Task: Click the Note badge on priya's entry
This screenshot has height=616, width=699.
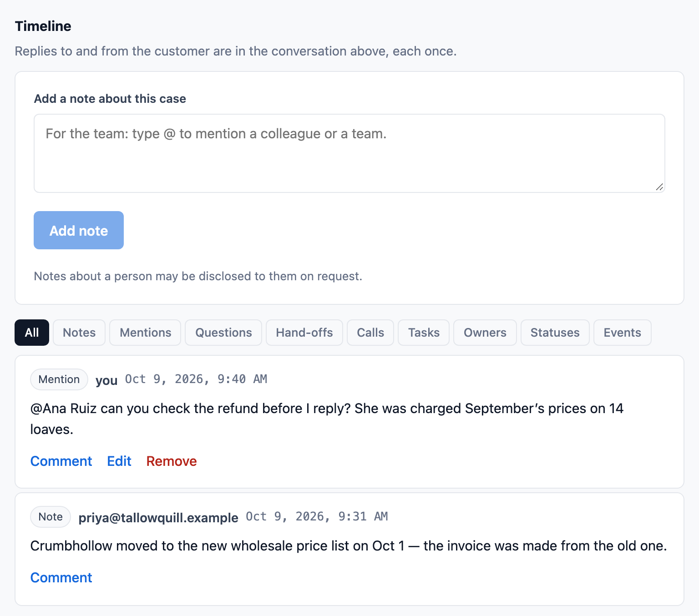Action: [x=51, y=517]
